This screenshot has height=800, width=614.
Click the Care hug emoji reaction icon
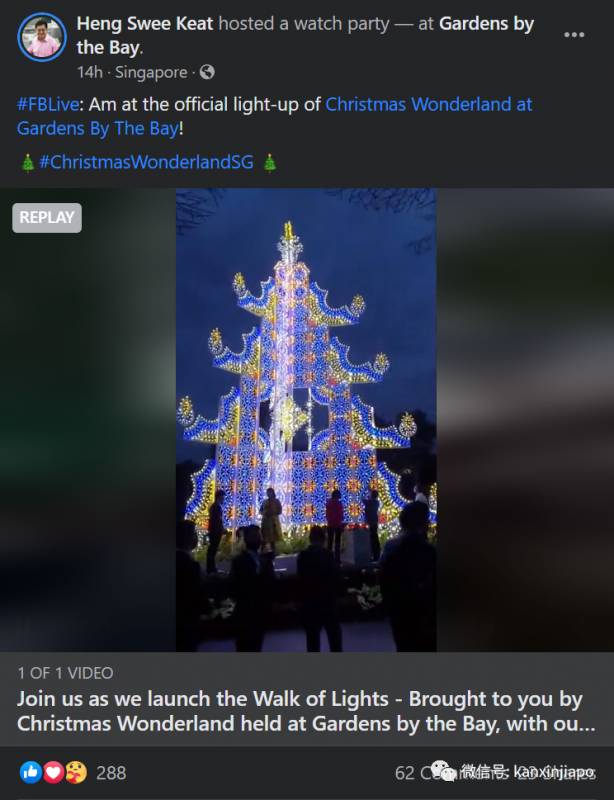(x=75, y=772)
